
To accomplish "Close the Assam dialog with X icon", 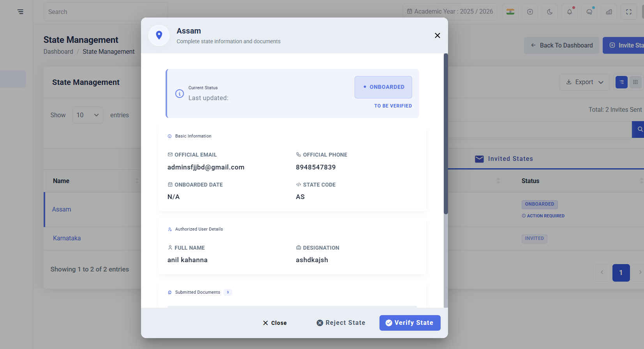I will coord(438,35).
